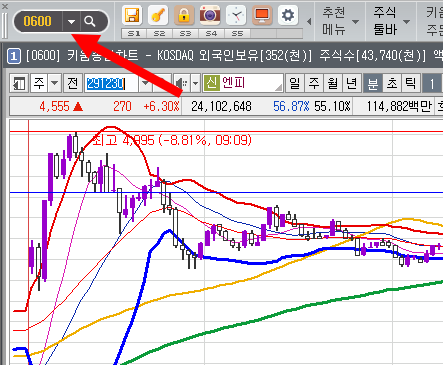443x365 pixels.
Task: Click the floppy disk save icon
Action: pyautogui.click(x=132, y=15)
